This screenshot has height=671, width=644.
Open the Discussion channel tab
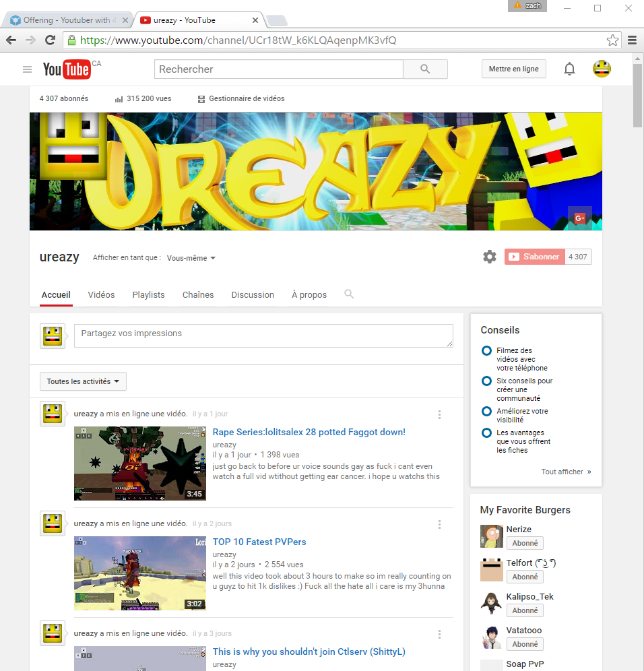click(x=253, y=295)
